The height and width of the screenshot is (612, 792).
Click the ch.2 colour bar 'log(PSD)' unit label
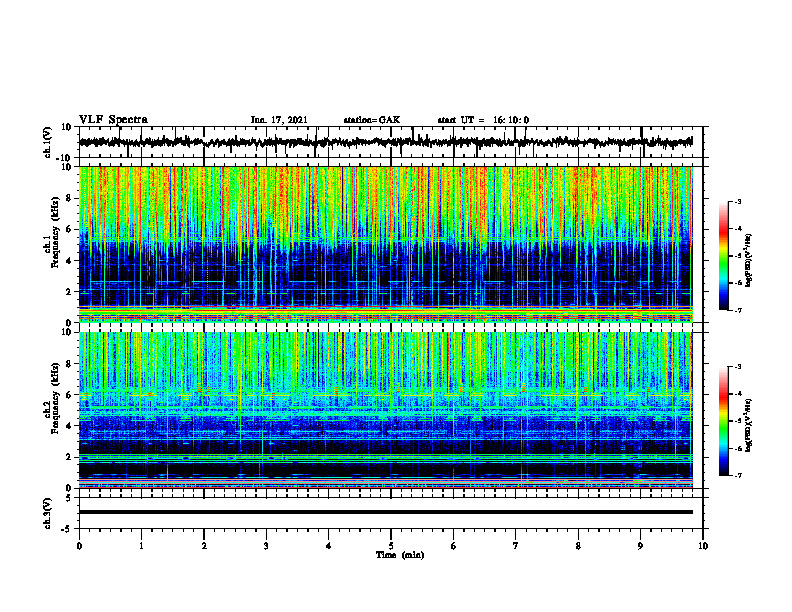pyautogui.click(x=749, y=425)
